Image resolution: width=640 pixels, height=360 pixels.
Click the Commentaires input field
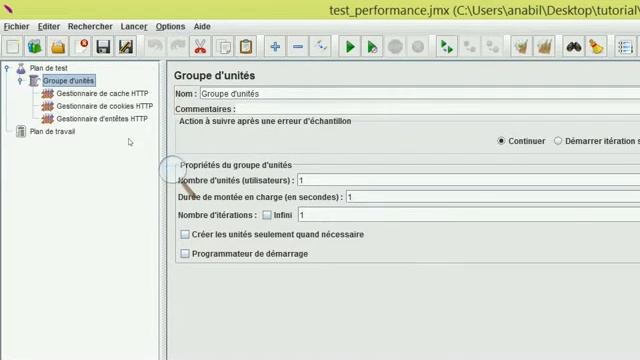(x=438, y=109)
